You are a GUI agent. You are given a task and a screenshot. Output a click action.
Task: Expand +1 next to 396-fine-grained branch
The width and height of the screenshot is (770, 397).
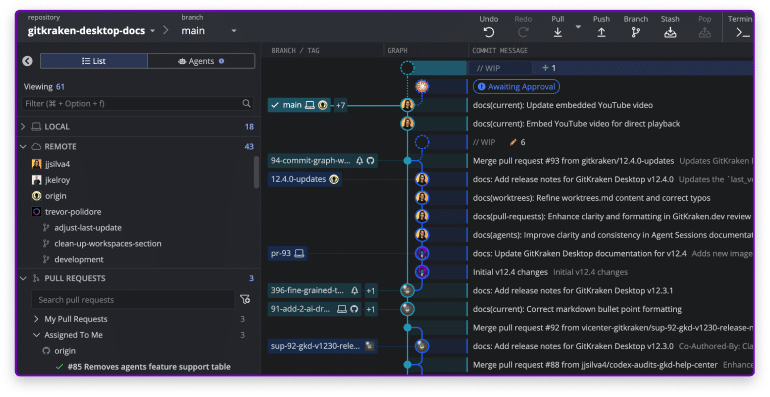coord(370,291)
